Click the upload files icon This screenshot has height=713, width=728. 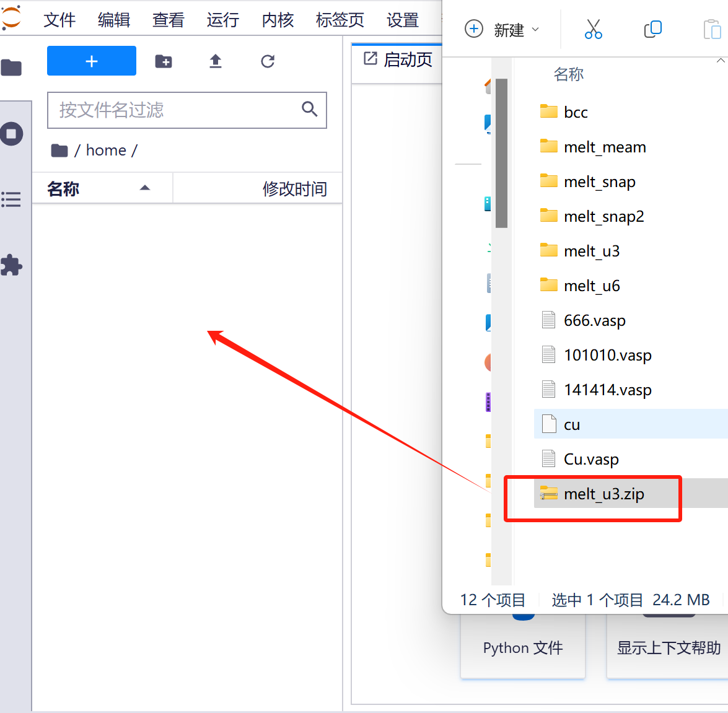point(215,61)
